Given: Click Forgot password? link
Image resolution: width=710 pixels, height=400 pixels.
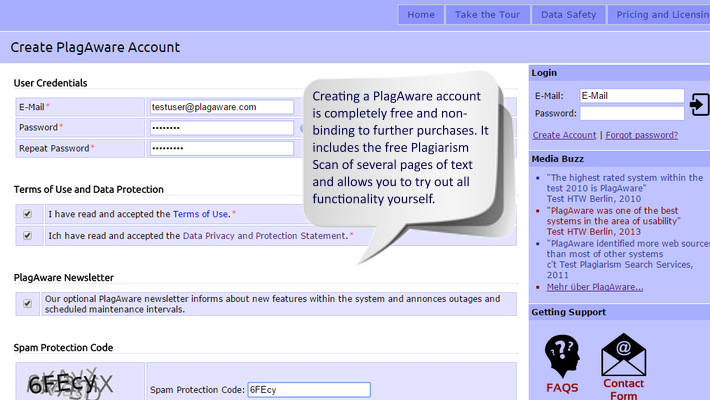Looking at the screenshot, I should tap(642, 135).
